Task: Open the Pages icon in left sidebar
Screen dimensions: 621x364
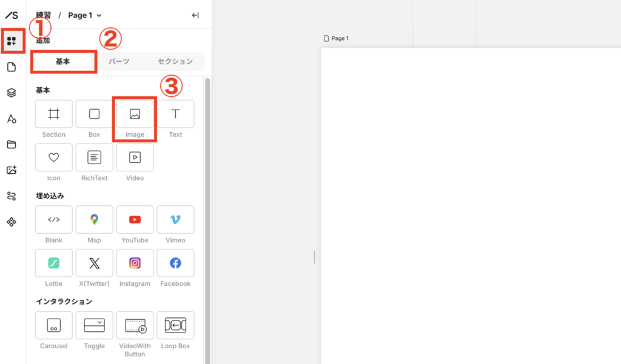Action: point(12,67)
